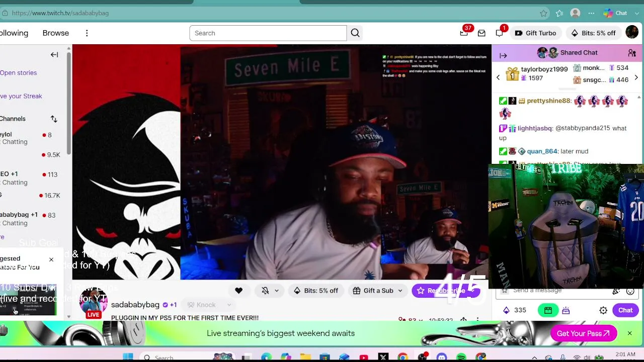Open the Copilot Chat button in browser
644x362 pixels.
[x=615, y=13]
